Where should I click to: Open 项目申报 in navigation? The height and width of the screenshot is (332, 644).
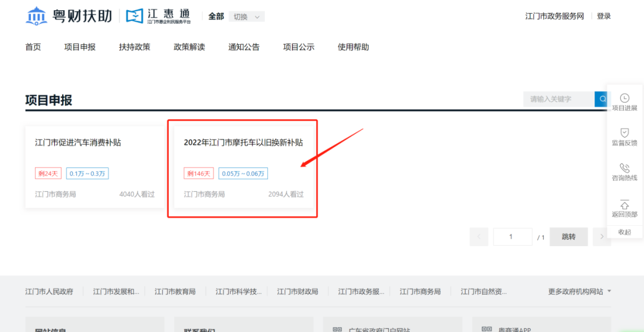click(80, 47)
